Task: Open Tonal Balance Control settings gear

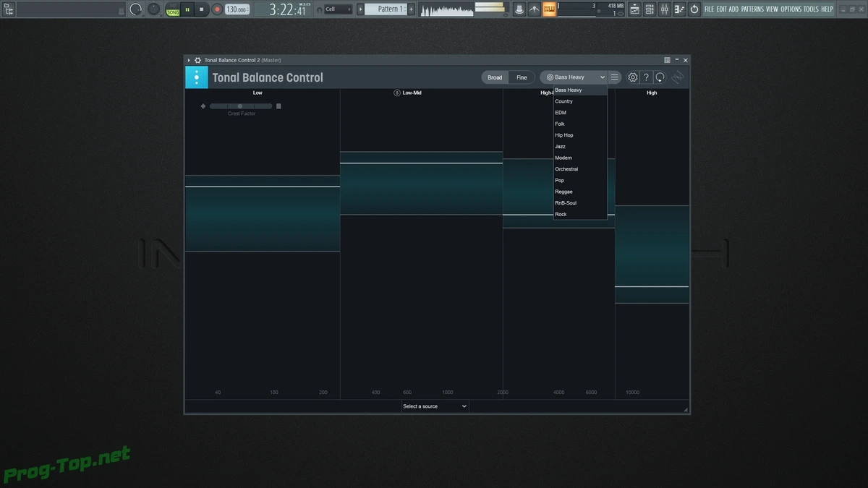Action: (633, 77)
